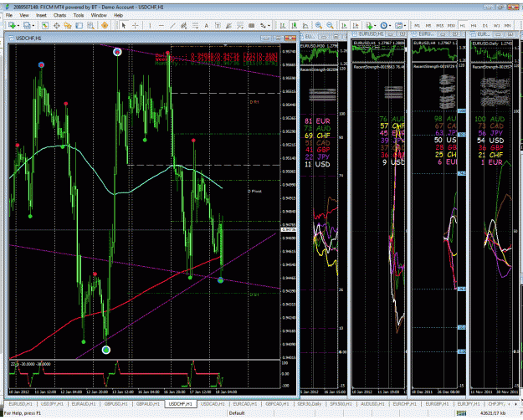Select the Fibonacci Retracement tool
The height and width of the screenshot is (420, 523).
(x=195, y=25)
